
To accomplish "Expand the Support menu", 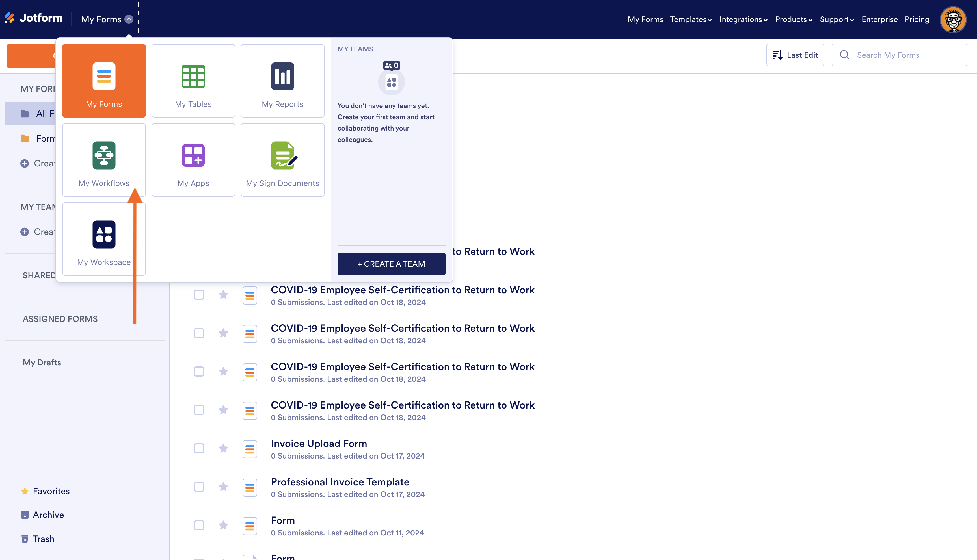I will 837,19.
